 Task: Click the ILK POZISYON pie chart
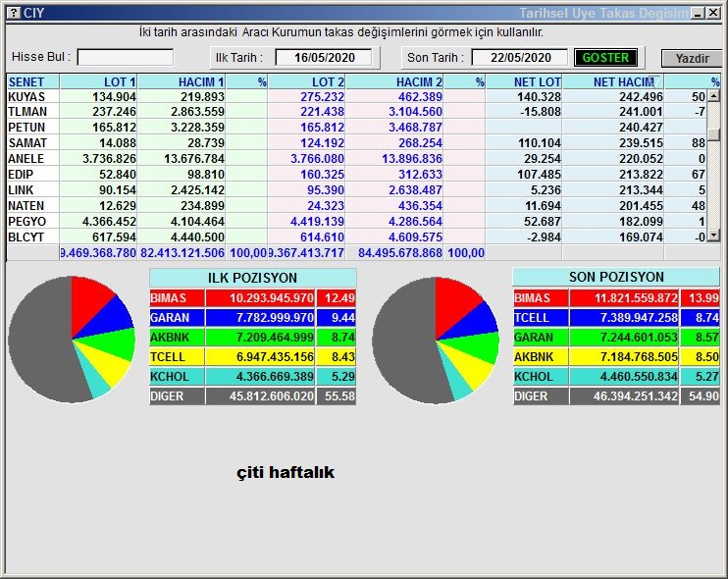72,340
